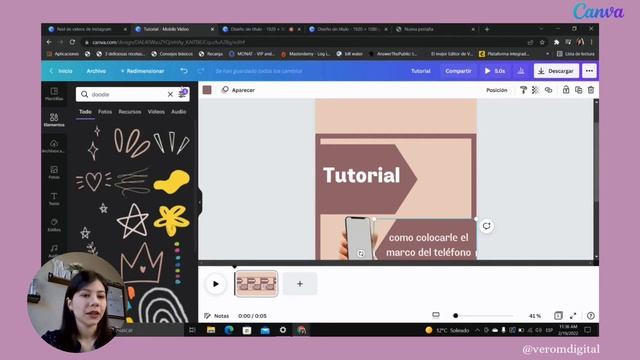
Task: Bookmark this page with the star icon
Action: (542, 42)
